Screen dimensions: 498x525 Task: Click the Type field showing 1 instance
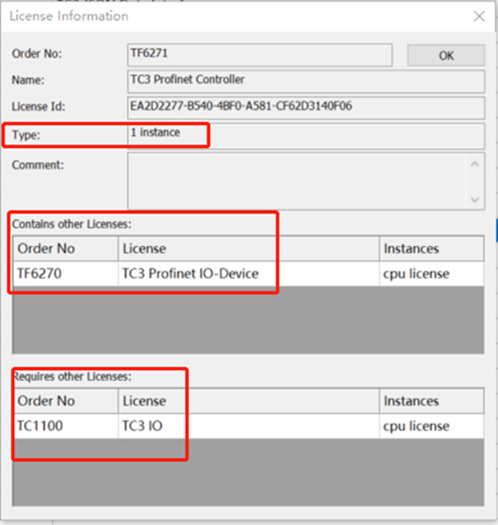coord(306,136)
